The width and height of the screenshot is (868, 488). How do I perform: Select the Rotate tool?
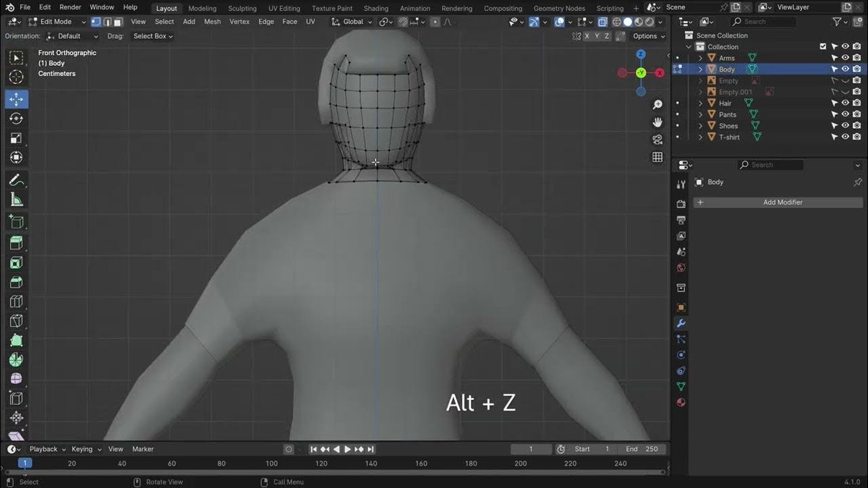[x=16, y=118]
